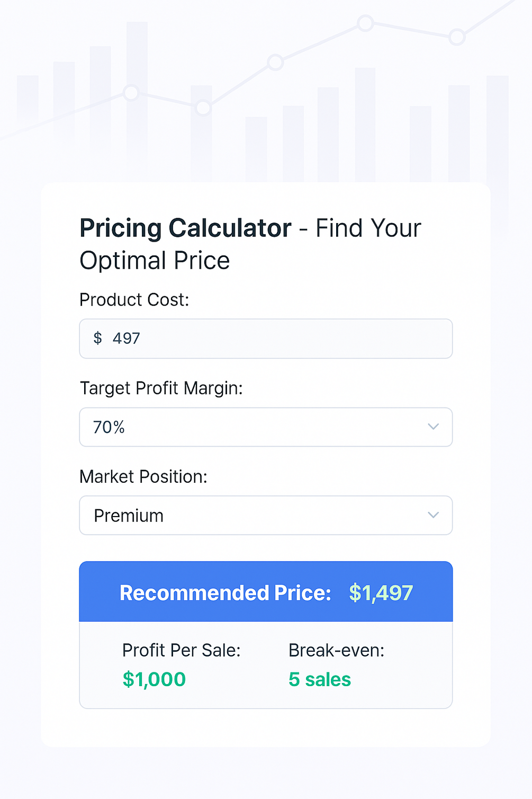Click the blue Recommended Price banner
The width and height of the screenshot is (532, 799).
coord(265,591)
